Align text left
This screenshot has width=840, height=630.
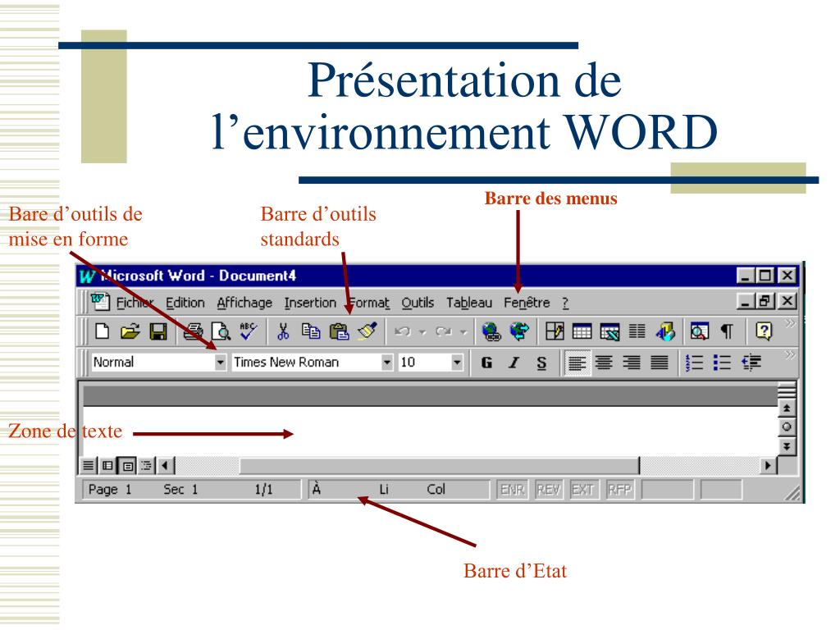[x=577, y=363]
